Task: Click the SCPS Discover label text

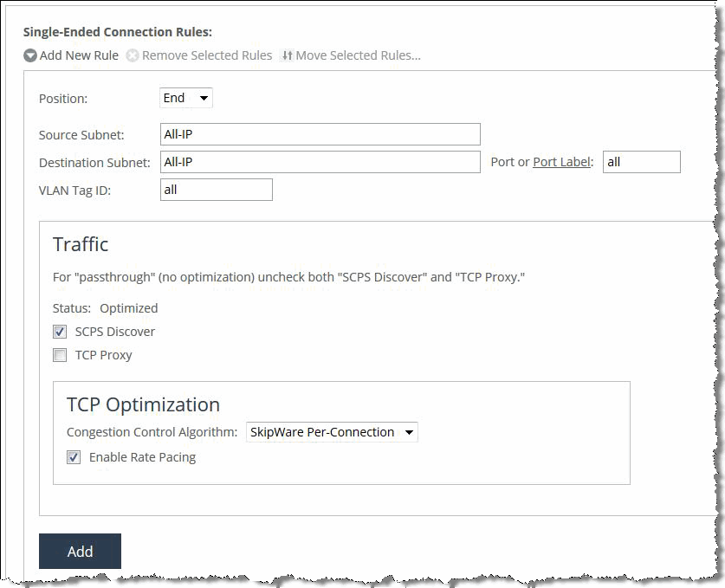Action: (115, 332)
